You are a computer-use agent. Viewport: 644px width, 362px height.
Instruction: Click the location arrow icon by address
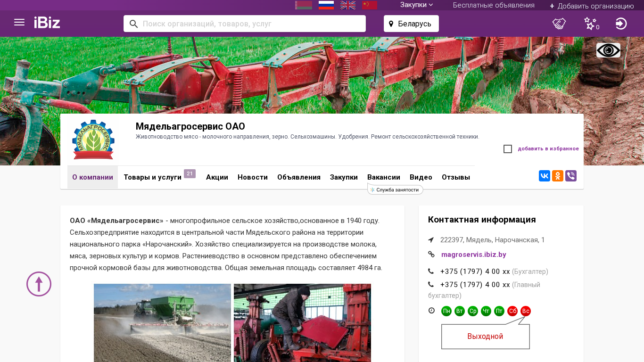tap(431, 240)
